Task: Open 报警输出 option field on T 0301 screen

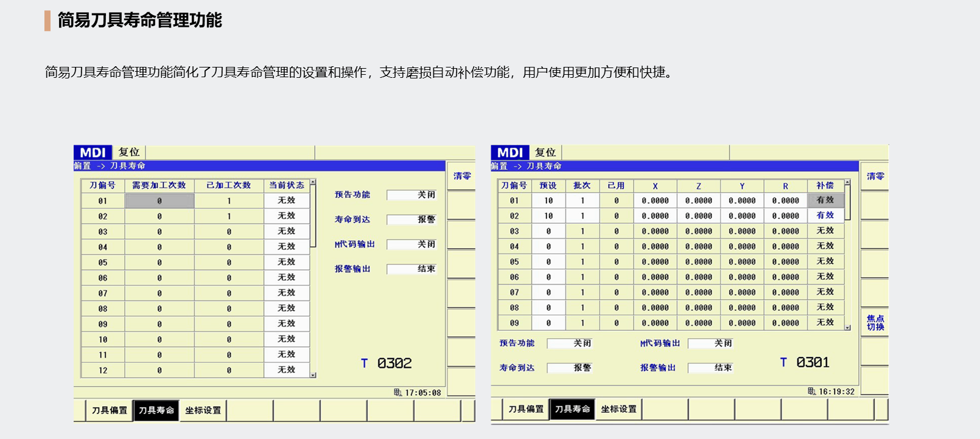Action: pos(710,368)
